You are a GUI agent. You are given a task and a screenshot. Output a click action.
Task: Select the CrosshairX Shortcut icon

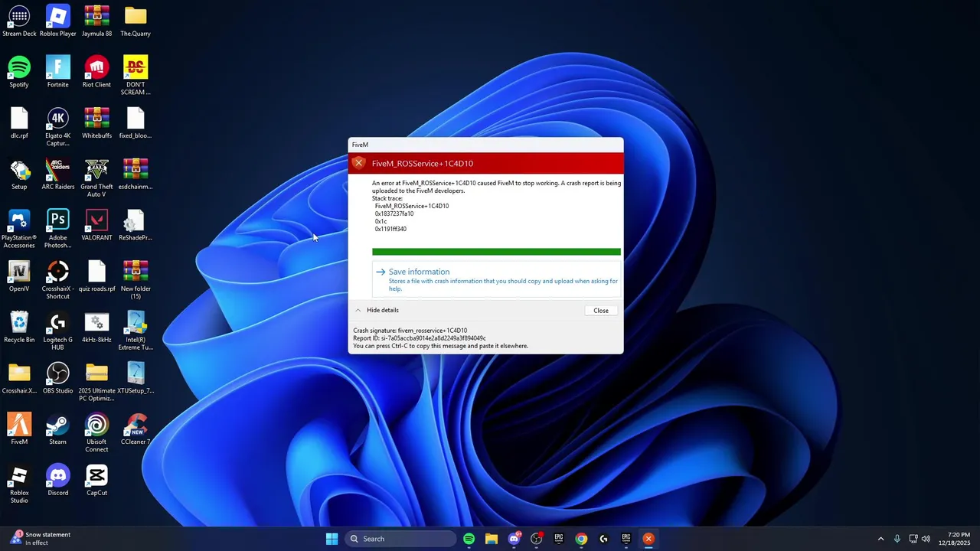[x=57, y=279]
